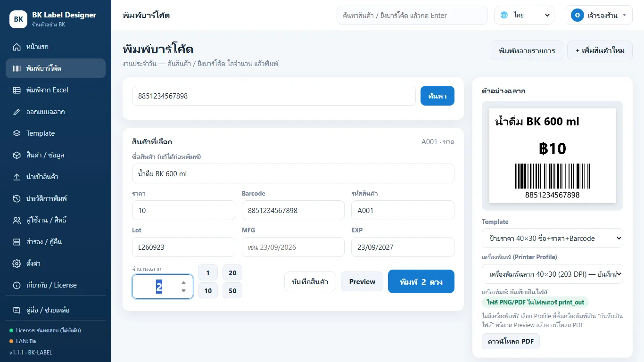
Task: Set quantity with the 50 preset button
Action: tap(232, 290)
